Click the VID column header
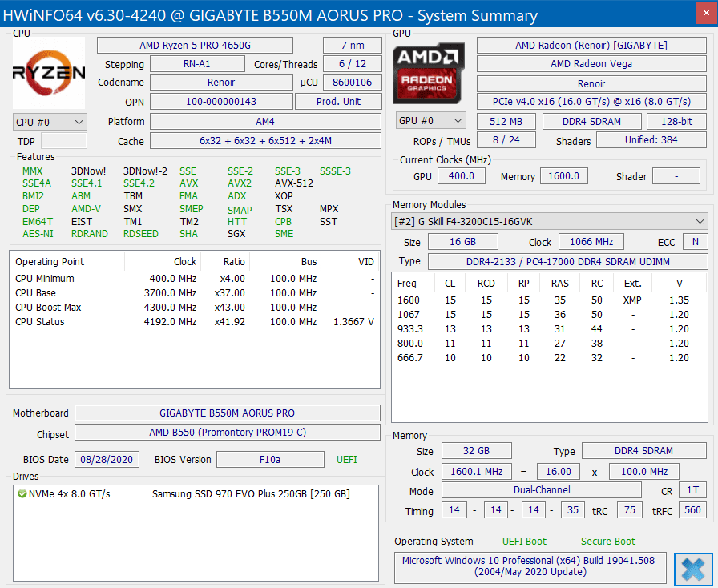 [350, 261]
